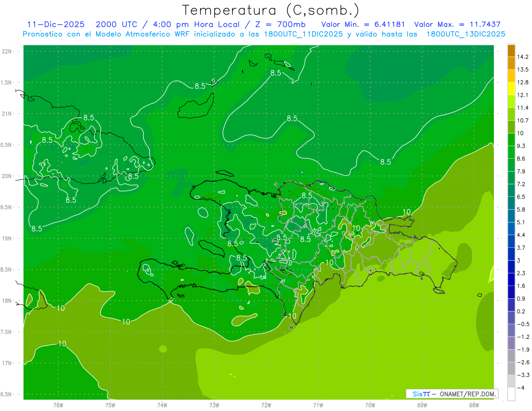Click the '17N' latitude axis label

click(7, 363)
